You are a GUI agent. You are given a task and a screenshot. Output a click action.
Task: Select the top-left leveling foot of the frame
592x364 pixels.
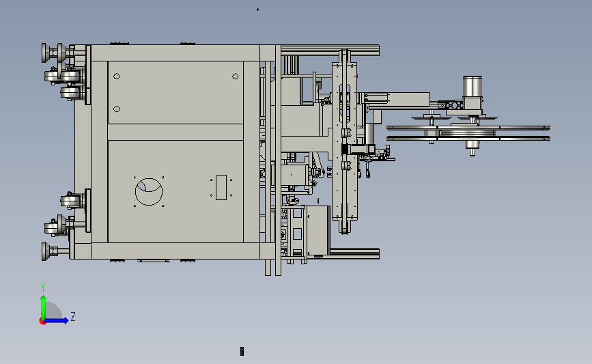(48, 53)
